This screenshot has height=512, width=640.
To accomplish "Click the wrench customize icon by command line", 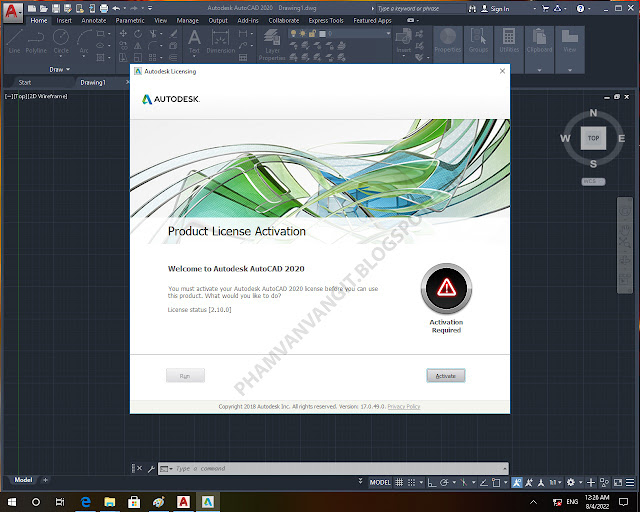I will point(151,469).
